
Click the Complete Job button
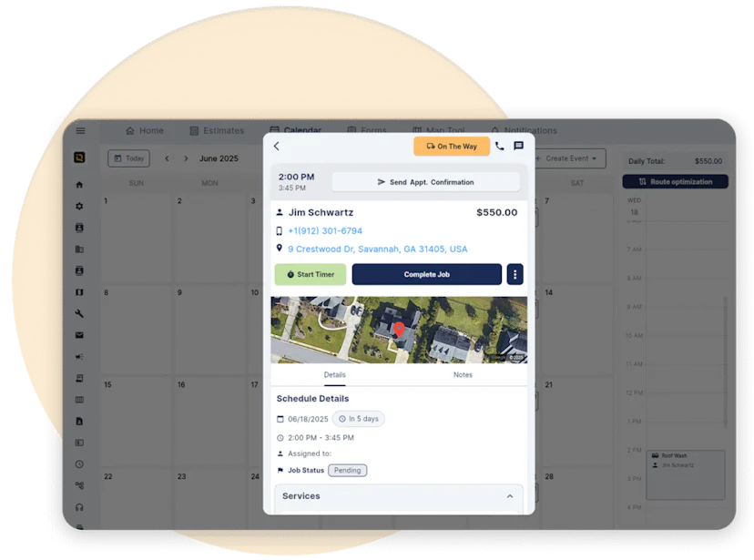pos(426,274)
